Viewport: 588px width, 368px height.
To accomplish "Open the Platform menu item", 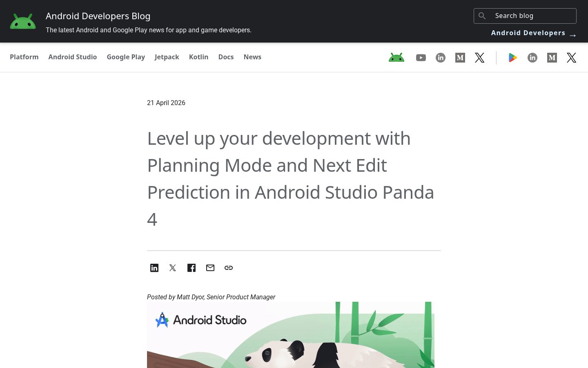I will click(24, 57).
